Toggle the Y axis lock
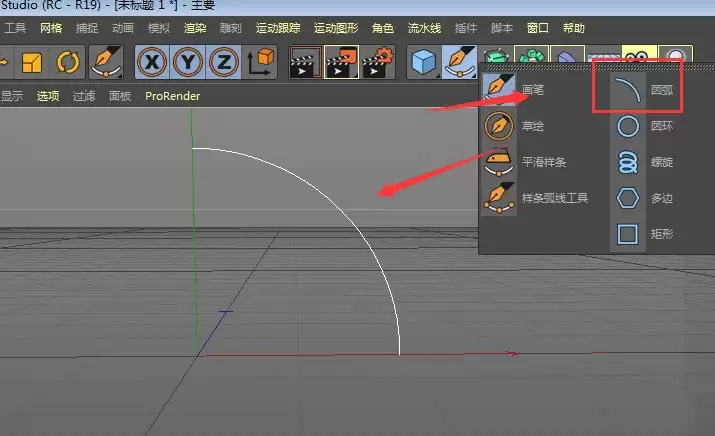715x436 pixels. 187,62
